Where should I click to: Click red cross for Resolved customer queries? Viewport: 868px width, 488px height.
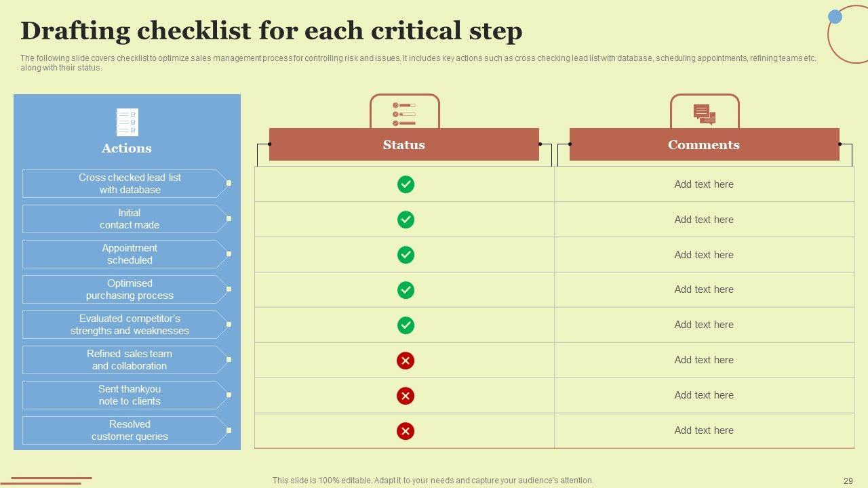[x=406, y=431]
